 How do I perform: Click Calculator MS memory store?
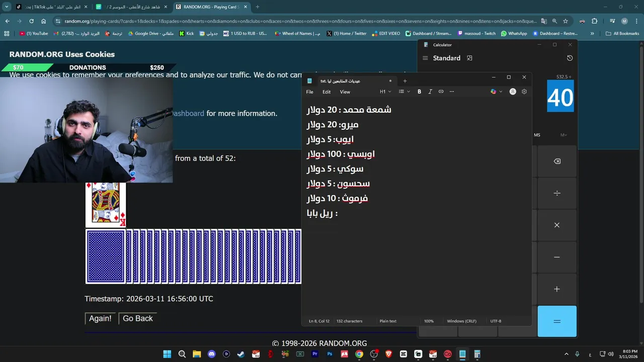click(x=537, y=135)
